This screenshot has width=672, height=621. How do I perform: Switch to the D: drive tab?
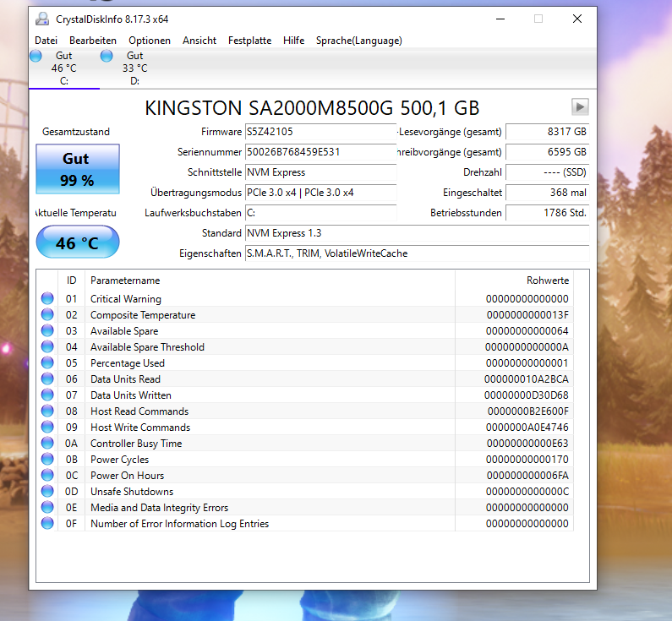pos(135,68)
